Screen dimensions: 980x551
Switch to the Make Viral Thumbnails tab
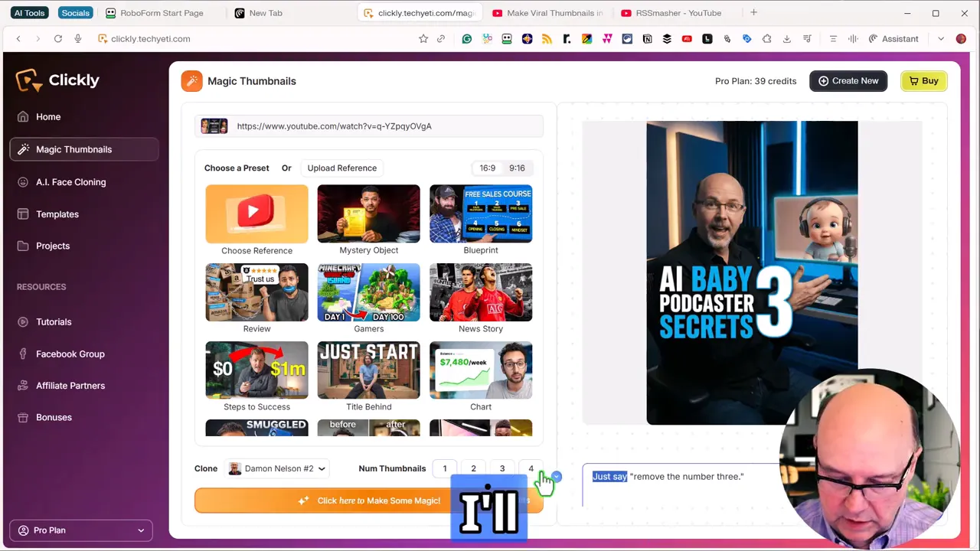pyautogui.click(x=554, y=13)
